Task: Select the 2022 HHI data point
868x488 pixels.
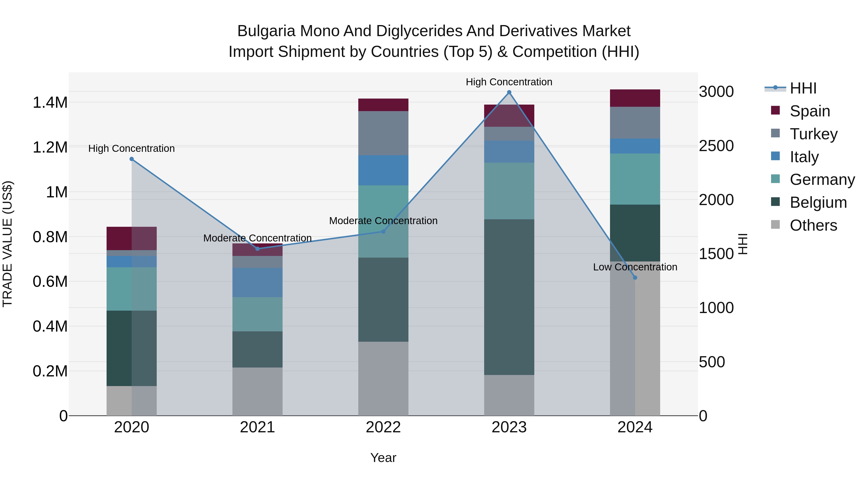Action: [x=383, y=231]
